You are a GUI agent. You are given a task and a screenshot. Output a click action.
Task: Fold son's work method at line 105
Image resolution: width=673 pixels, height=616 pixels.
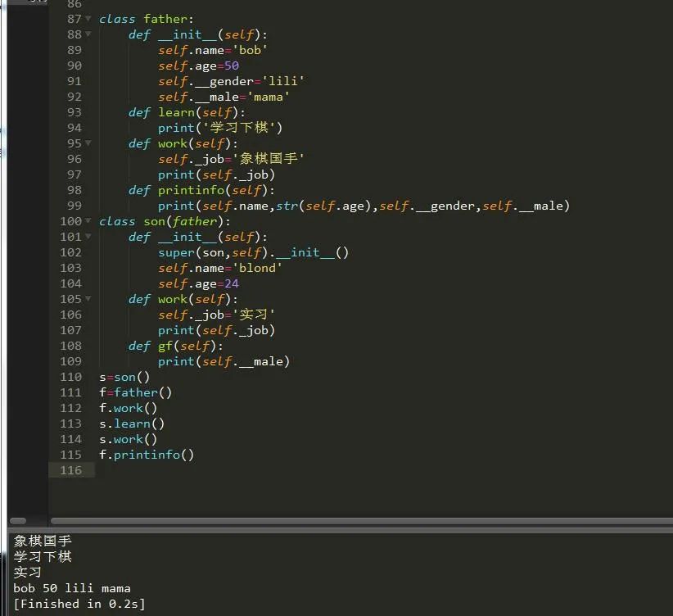(x=88, y=299)
